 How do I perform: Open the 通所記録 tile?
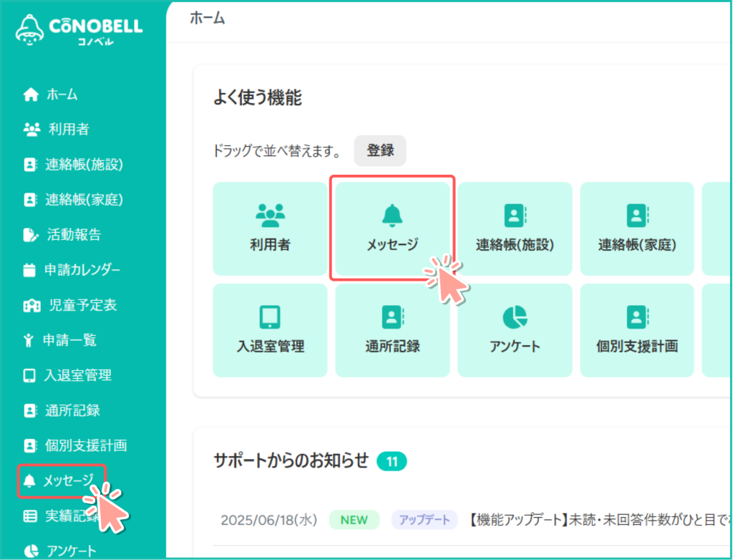392,330
